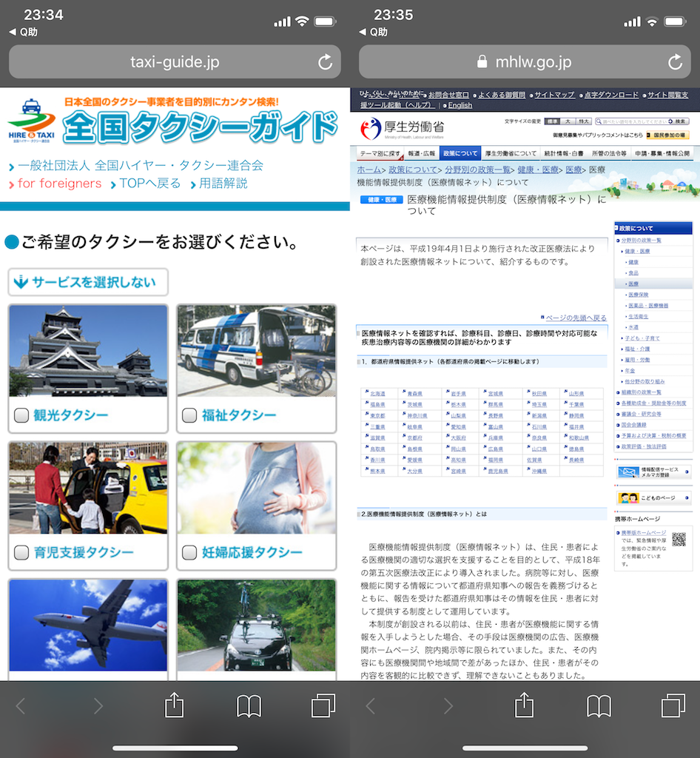Open the 統計情報・白書 navigation tab

point(564,153)
